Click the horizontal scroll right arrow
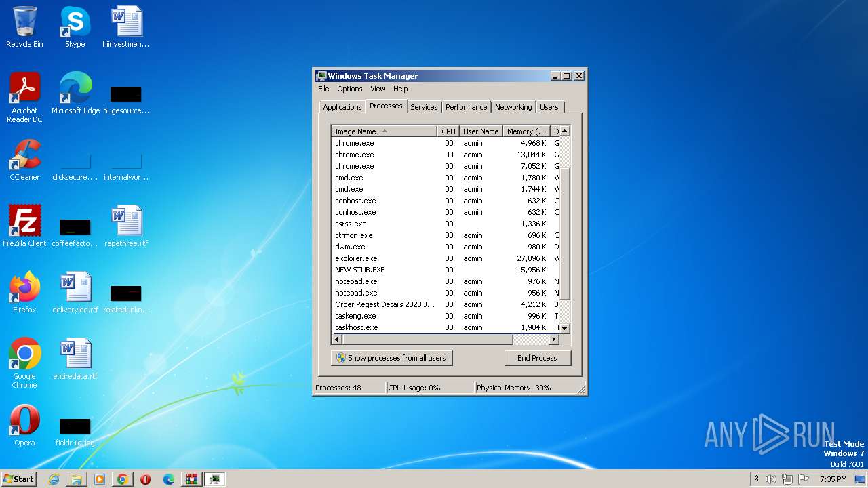868x488 pixels. (x=554, y=339)
